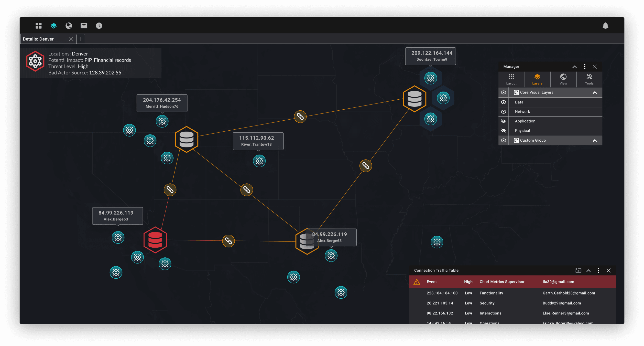Click the clock history icon
The height and width of the screenshot is (346, 644).
[x=99, y=25]
